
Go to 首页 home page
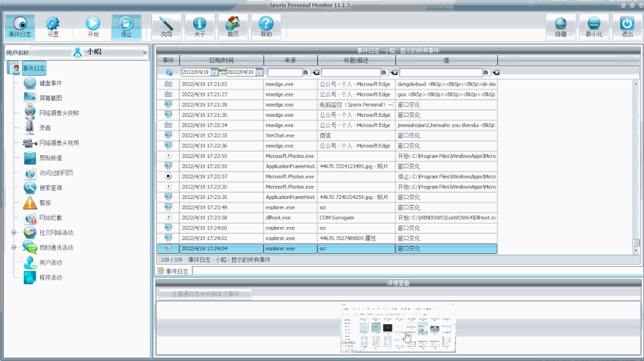pyautogui.click(x=233, y=27)
